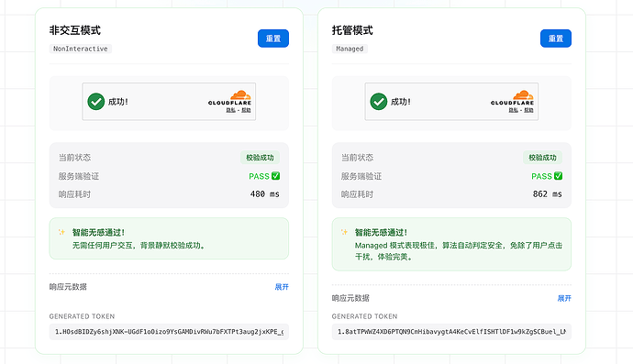Click the NonInteractive mode tag

[81, 49]
